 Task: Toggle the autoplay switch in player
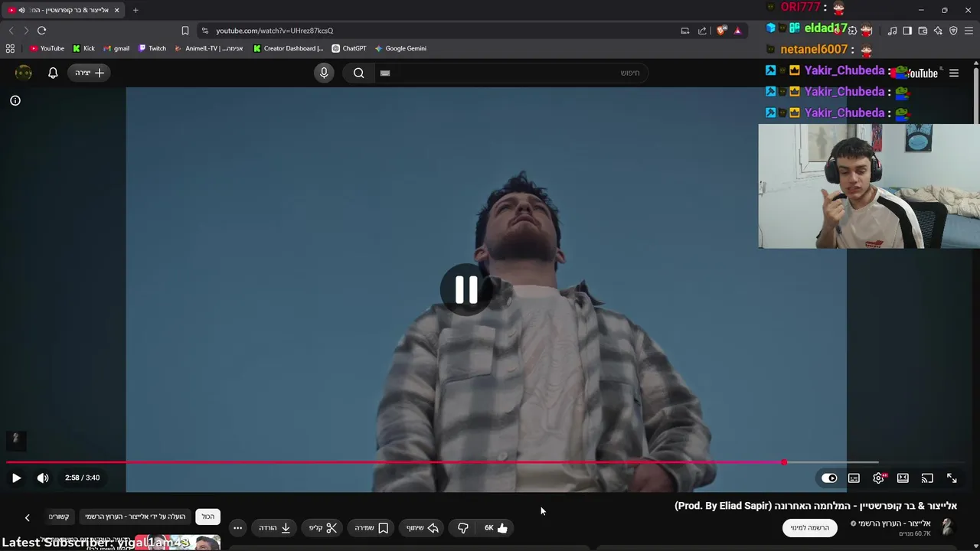point(829,478)
